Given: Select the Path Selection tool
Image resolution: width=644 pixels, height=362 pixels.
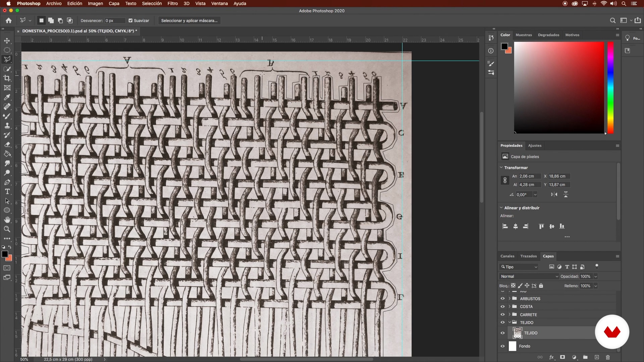Looking at the screenshot, I should (7, 201).
